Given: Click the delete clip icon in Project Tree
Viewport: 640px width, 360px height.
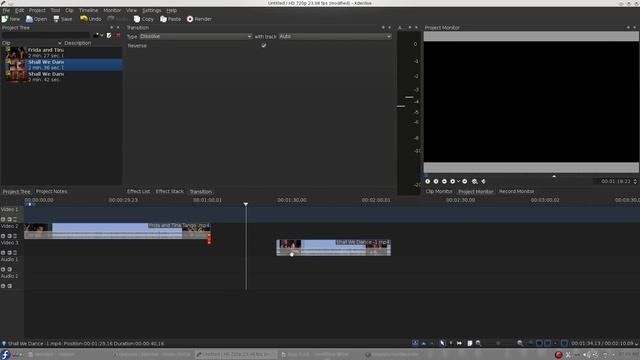Looking at the screenshot, I should 118,36.
